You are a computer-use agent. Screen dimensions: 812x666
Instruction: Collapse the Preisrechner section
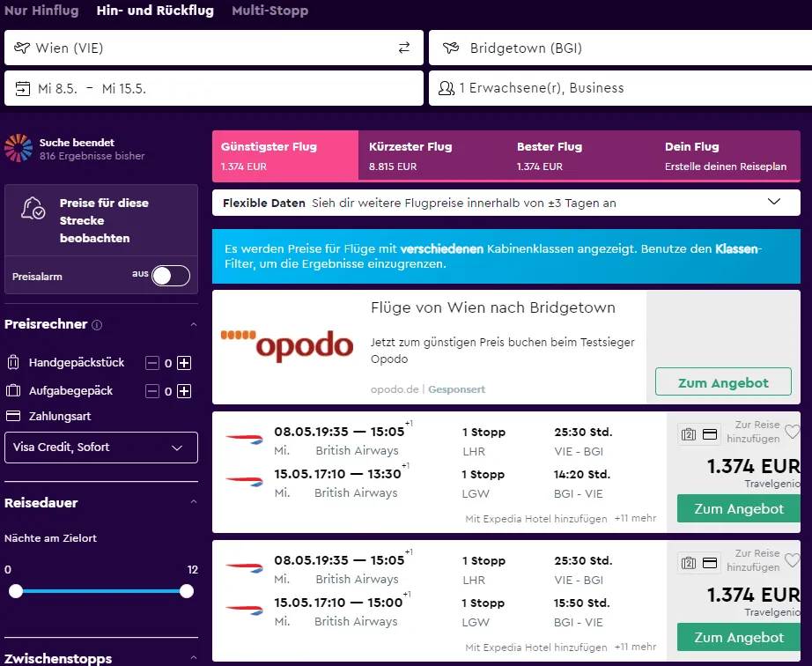pyautogui.click(x=194, y=325)
